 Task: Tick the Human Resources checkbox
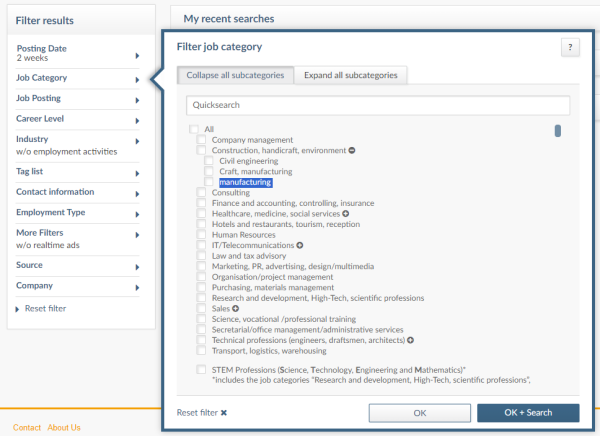pyautogui.click(x=201, y=235)
